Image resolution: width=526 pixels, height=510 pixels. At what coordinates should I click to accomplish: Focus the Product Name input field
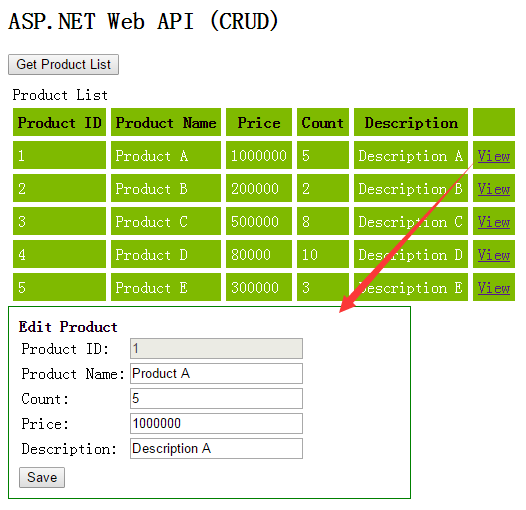pyautogui.click(x=216, y=373)
